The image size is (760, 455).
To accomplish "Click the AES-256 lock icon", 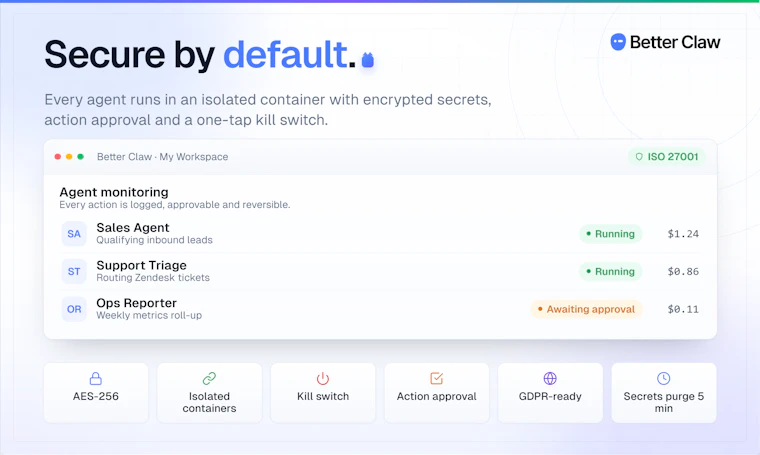I will point(95,378).
